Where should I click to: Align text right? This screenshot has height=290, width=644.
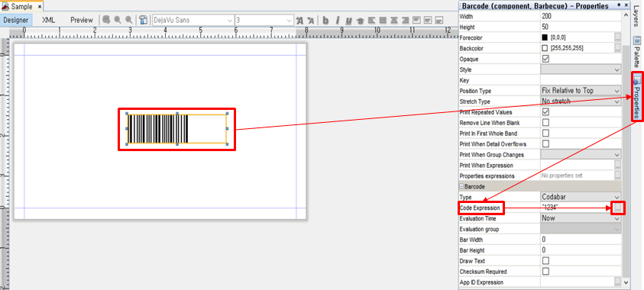tap(406, 20)
